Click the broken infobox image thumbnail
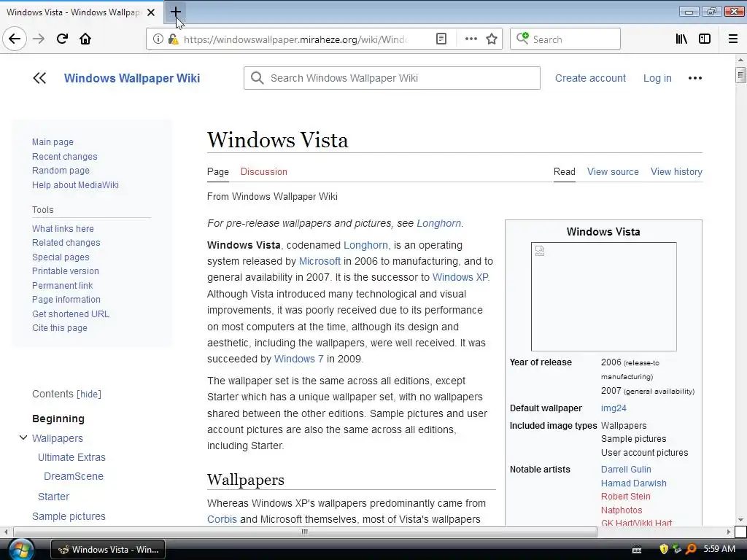This screenshot has height=560, width=747. [603, 297]
